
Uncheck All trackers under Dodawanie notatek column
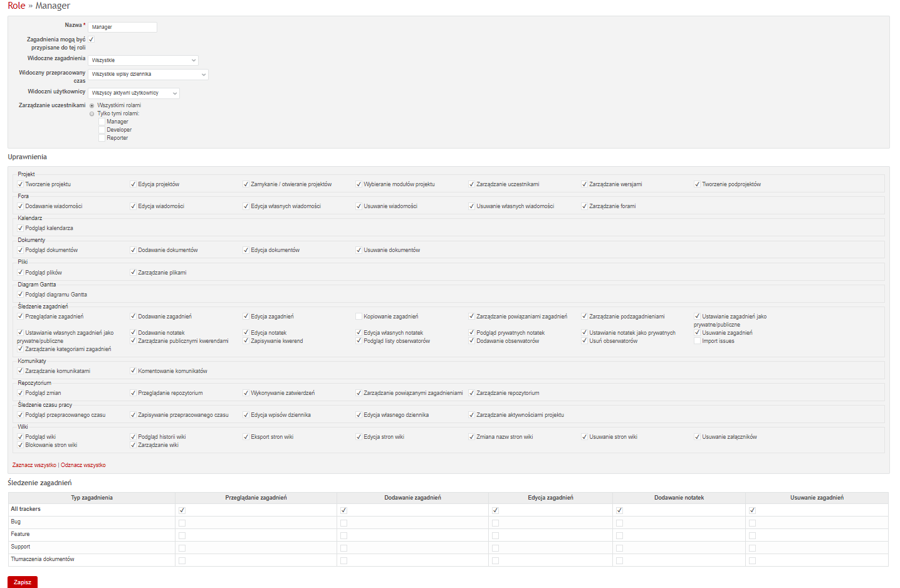[619, 510]
